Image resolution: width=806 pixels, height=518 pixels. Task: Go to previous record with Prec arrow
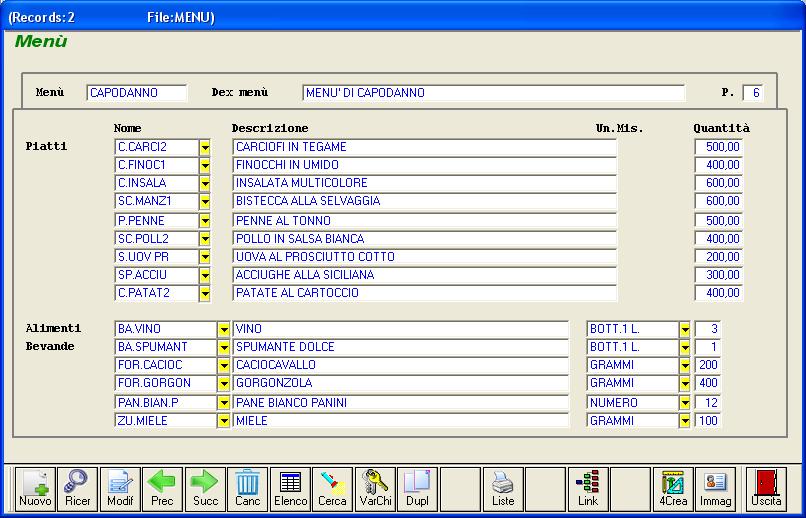(x=162, y=488)
